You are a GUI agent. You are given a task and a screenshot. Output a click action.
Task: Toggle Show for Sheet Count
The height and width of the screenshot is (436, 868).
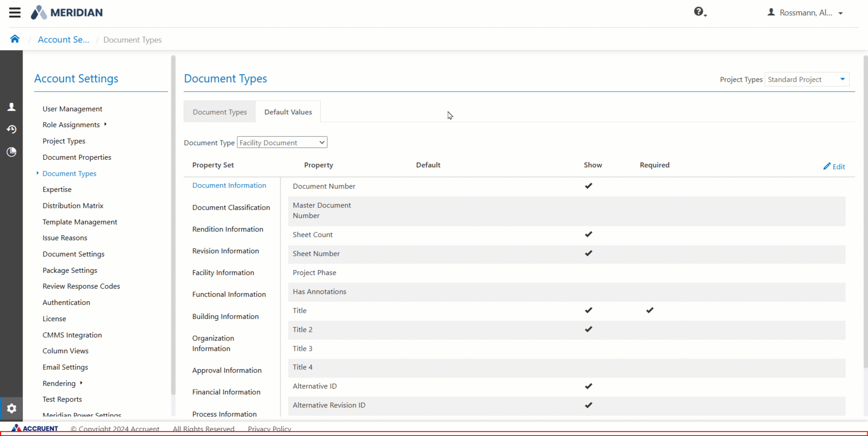pyautogui.click(x=588, y=234)
